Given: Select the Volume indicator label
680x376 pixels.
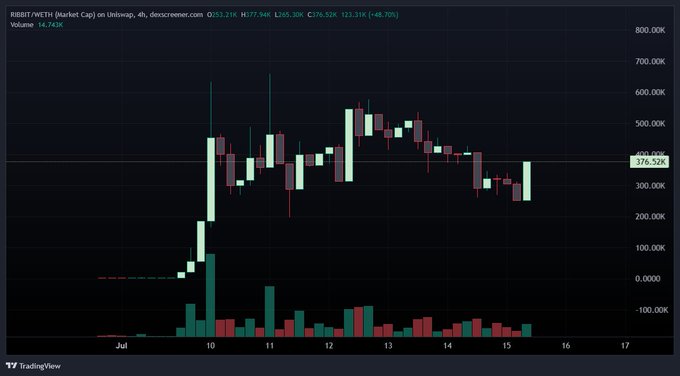Looking at the screenshot, I should pos(22,25).
